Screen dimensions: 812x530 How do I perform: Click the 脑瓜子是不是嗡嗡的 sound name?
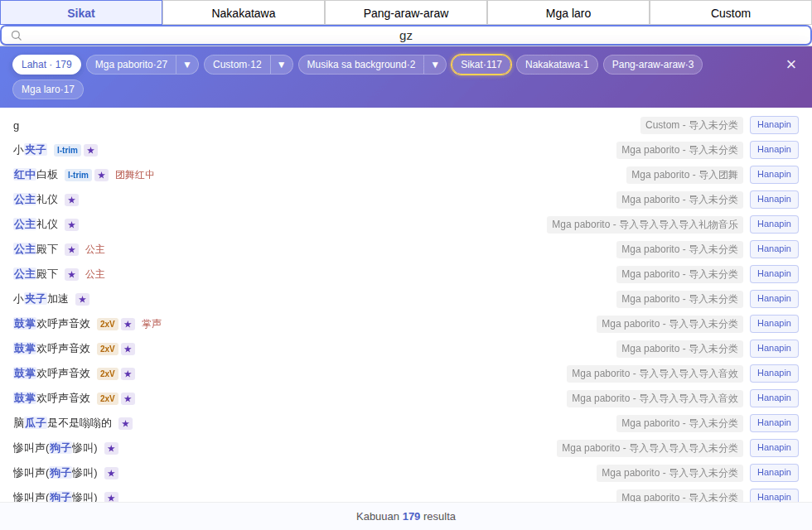[63, 423]
